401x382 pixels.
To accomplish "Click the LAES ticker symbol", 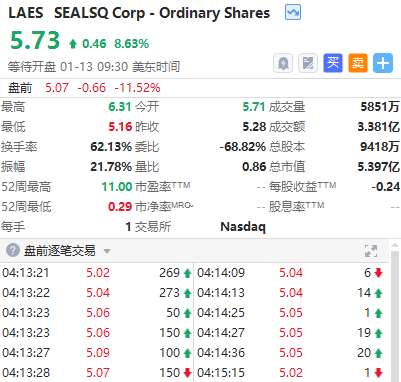I will pos(26,13).
